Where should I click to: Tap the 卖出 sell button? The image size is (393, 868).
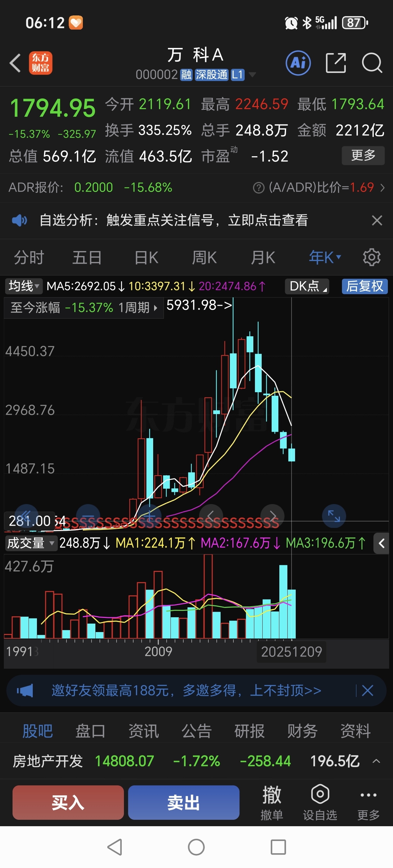(x=184, y=802)
